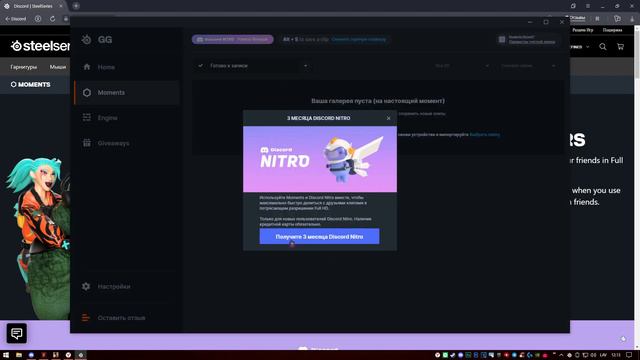Click the Discord Nitro banner image
The height and width of the screenshot is (360, 640).
tap(320, 159)
